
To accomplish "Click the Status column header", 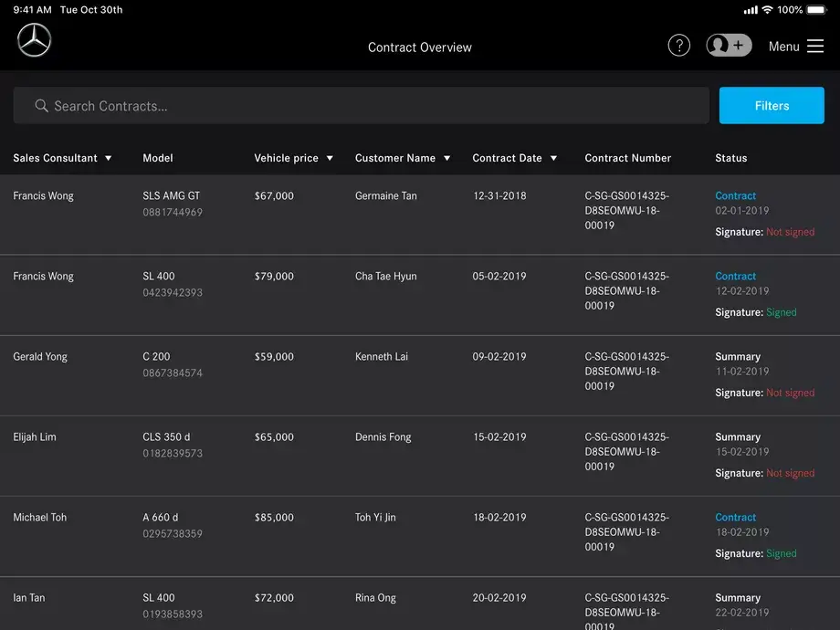I will 730,158.
